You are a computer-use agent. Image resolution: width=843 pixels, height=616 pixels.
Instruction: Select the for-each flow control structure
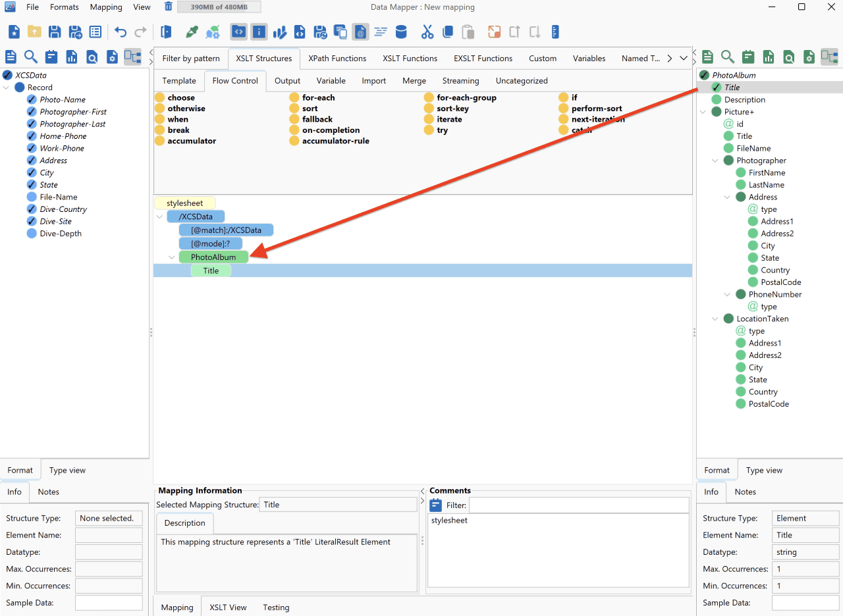[312, 97]
